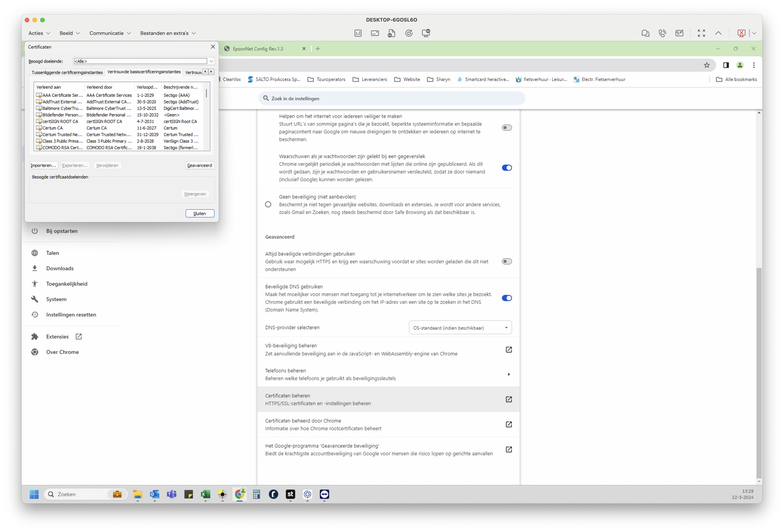The width and height of the screenshot is (784, 532).
Task: Open the remote session dashboard chart icon
Action: [x=358, y=33]
